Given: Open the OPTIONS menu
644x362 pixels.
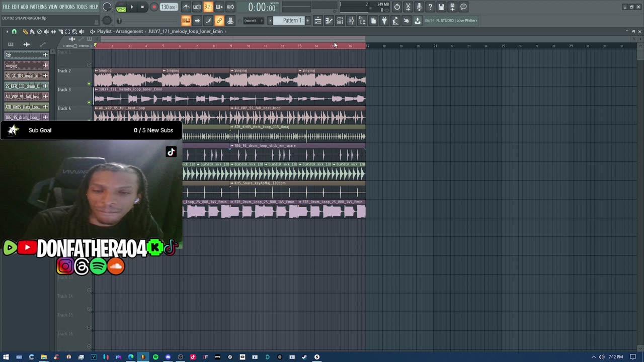Looking at the screenshot, I should [67, 7].
